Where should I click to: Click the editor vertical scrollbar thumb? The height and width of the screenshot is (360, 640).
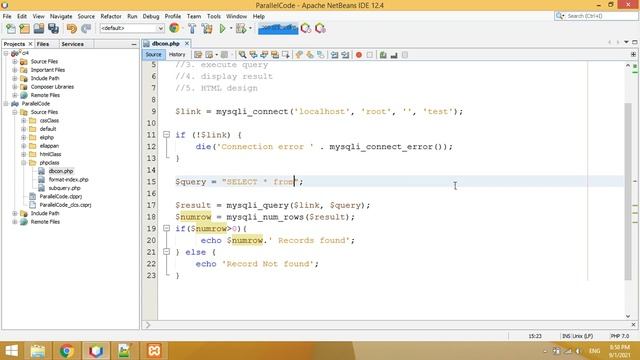tap(628, 192)
